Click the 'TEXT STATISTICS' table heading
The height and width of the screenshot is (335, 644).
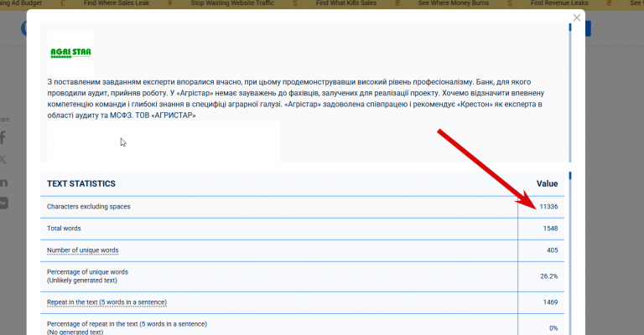(x=81, y=183)
